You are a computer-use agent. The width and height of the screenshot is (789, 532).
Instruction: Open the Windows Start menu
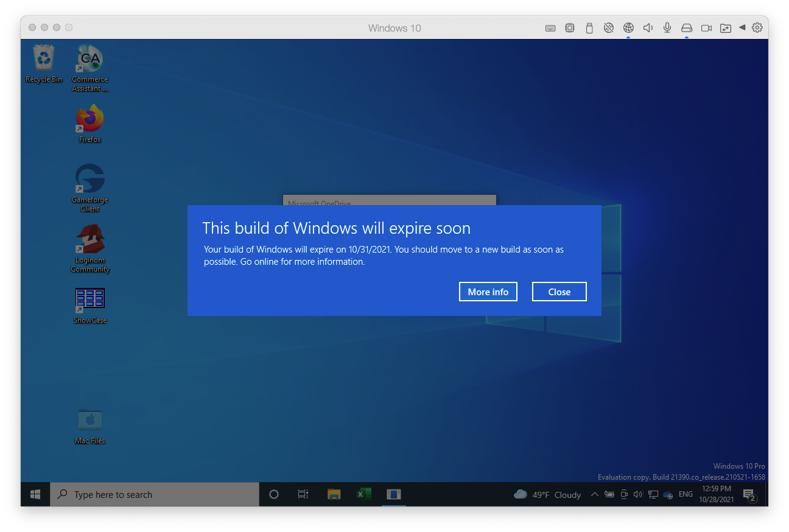point(35,494)
